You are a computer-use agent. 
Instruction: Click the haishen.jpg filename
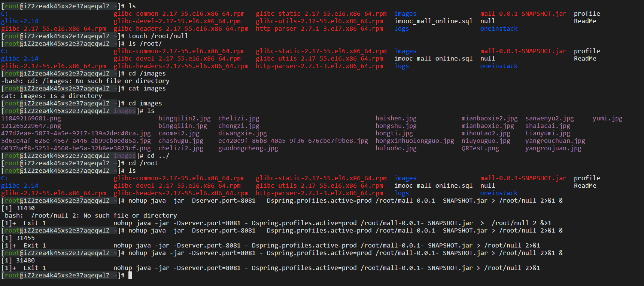396,119
